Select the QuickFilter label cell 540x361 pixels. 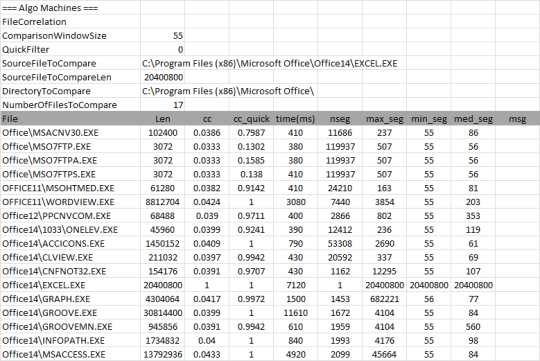70,49
